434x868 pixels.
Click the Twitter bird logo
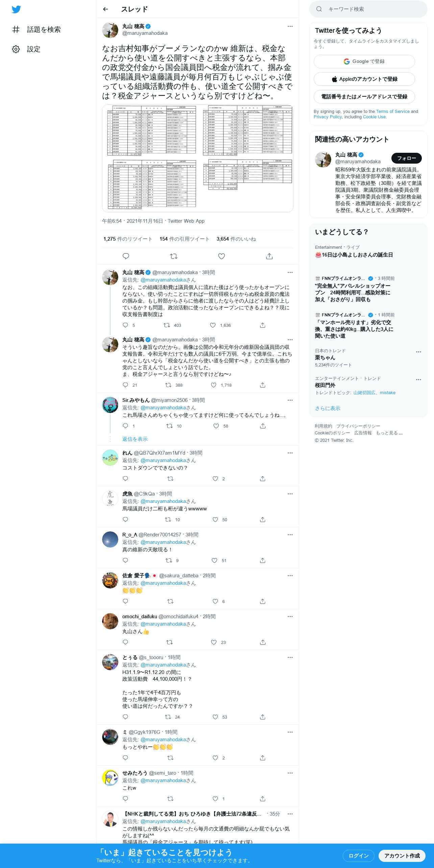(x=16, y=9)
